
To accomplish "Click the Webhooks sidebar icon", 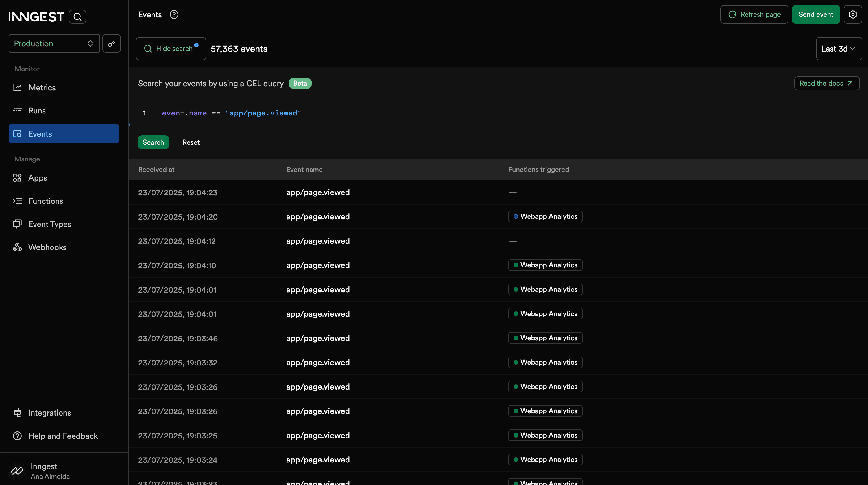I will click(x=17, y=247).
